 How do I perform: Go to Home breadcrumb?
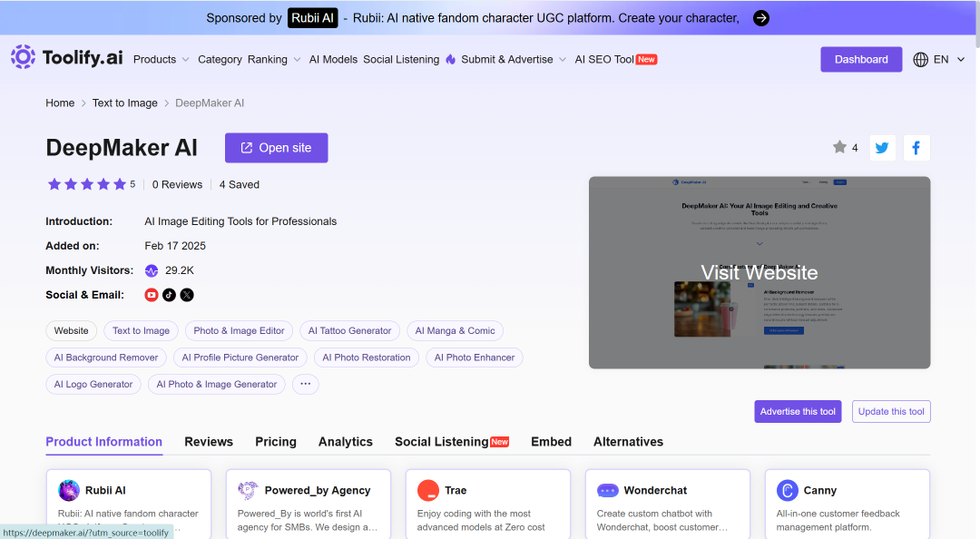pos(60,103)
